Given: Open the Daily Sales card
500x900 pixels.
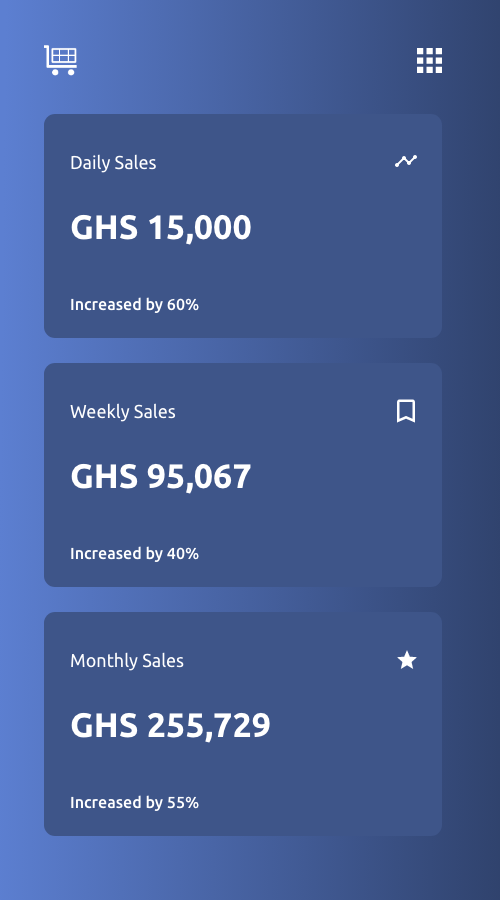Looking at the screenshot, I should (243, 226).
